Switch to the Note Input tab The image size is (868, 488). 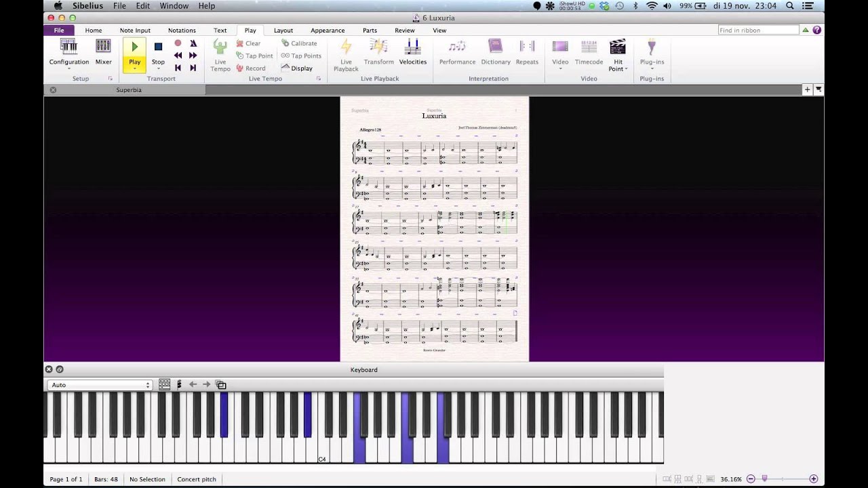(135, 30)
